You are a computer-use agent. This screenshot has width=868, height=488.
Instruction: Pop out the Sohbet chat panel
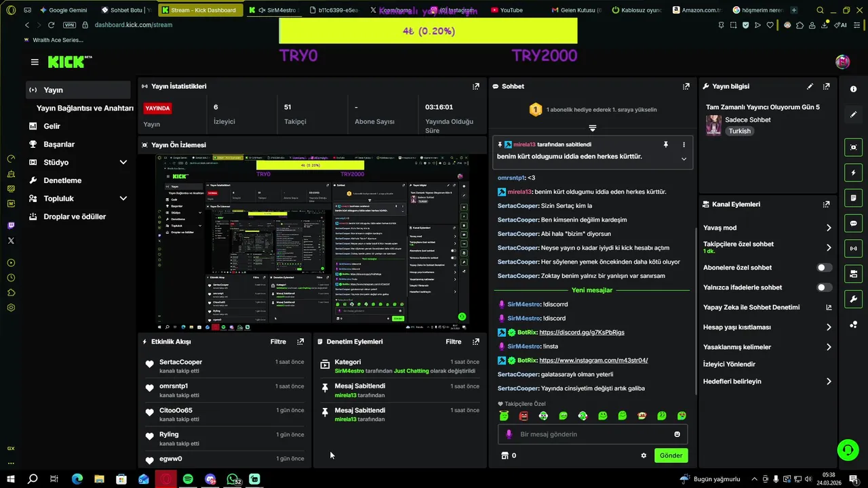pyautogui.click(x=686, y=86)
